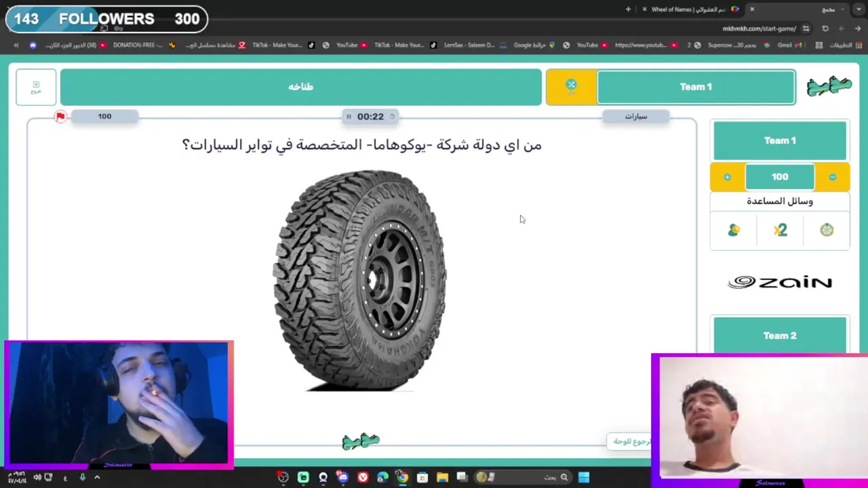The image size is (868, 488).
Task: Open Task View from taskbar
Action: [x=462, y=478]
